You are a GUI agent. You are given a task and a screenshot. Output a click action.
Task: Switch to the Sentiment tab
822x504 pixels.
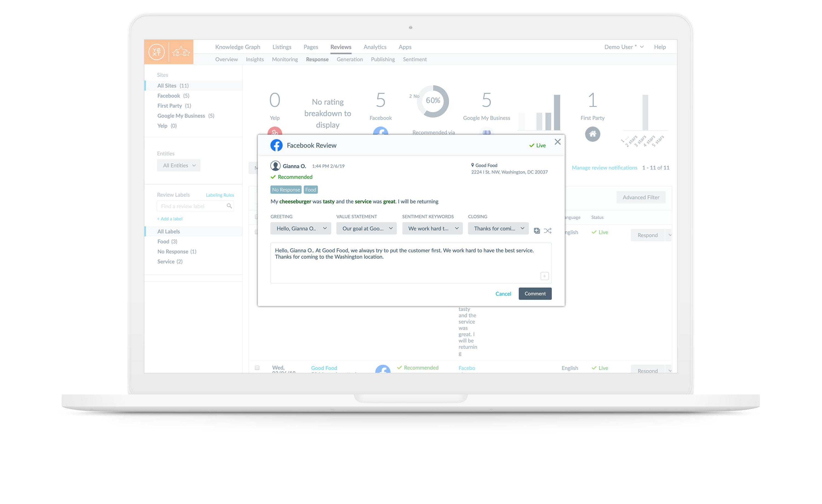415,59
